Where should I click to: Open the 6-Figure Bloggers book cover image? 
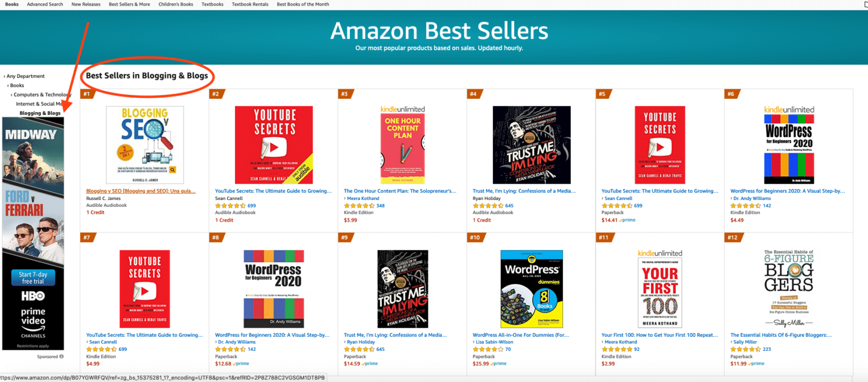click(x=788, y=288)
